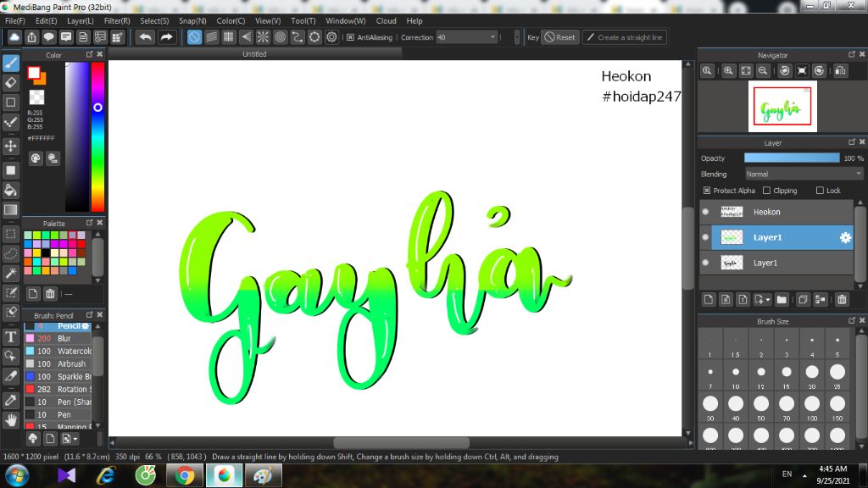Undock the Palette panel
The width and height of the screenshot is (868, 488).
coord(89,223)
